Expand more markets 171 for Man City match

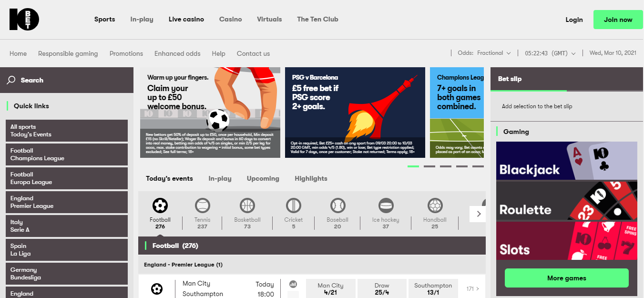pyautogui.click(x=473, y=288)
